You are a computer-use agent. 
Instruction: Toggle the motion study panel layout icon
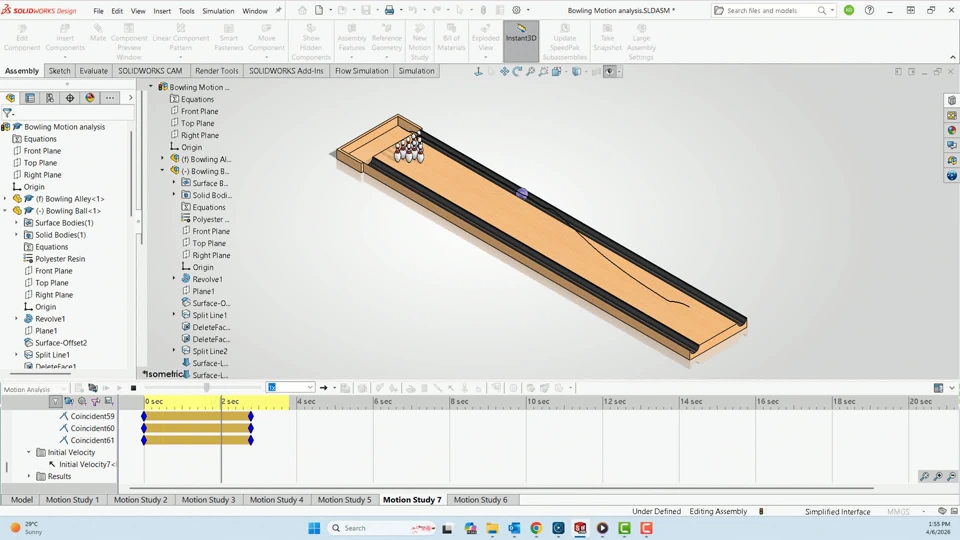coord(939,388)
